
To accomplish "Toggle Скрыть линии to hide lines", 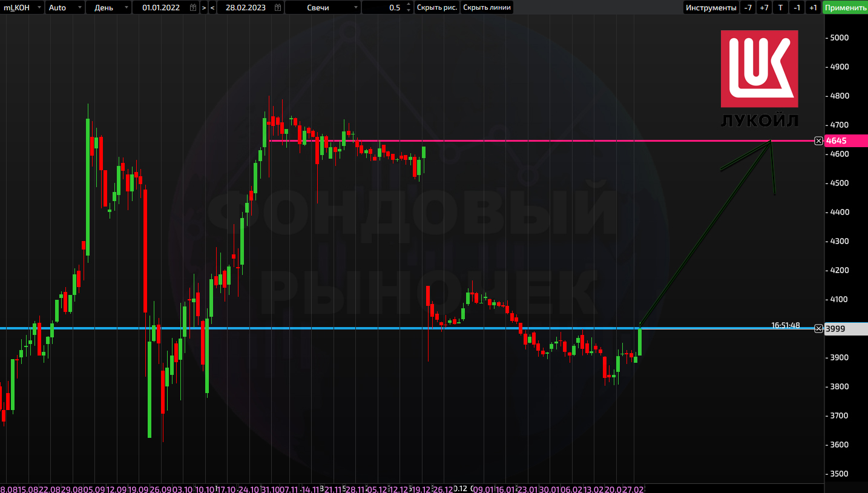I will pyautogui.click(x=487, y=7).
